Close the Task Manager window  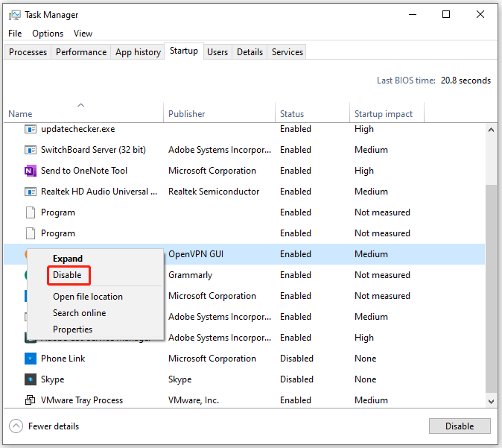480,14
